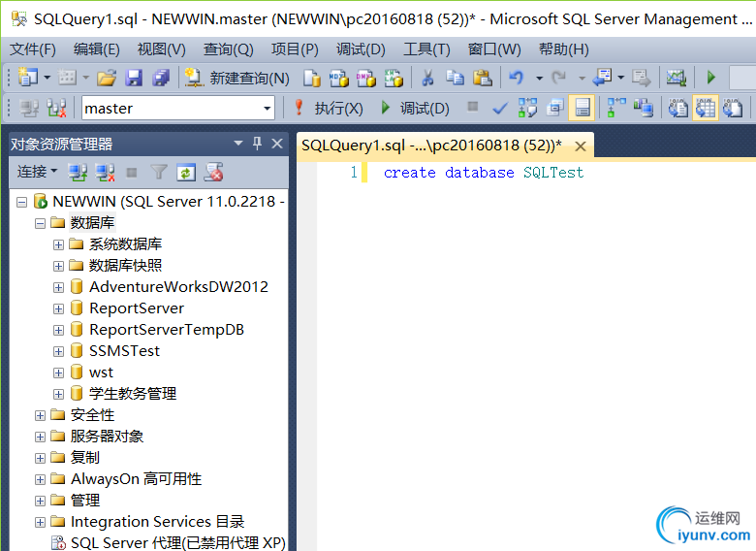This screenshot has width=756, height=551.
Task: Expand the ReportServerTempDB database
Action: tap(58, 330)
